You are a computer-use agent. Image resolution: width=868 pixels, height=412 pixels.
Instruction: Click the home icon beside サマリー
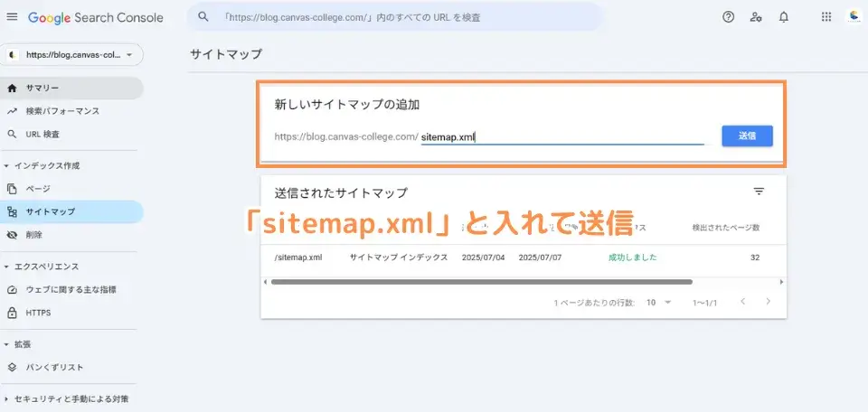pos(12,88)
